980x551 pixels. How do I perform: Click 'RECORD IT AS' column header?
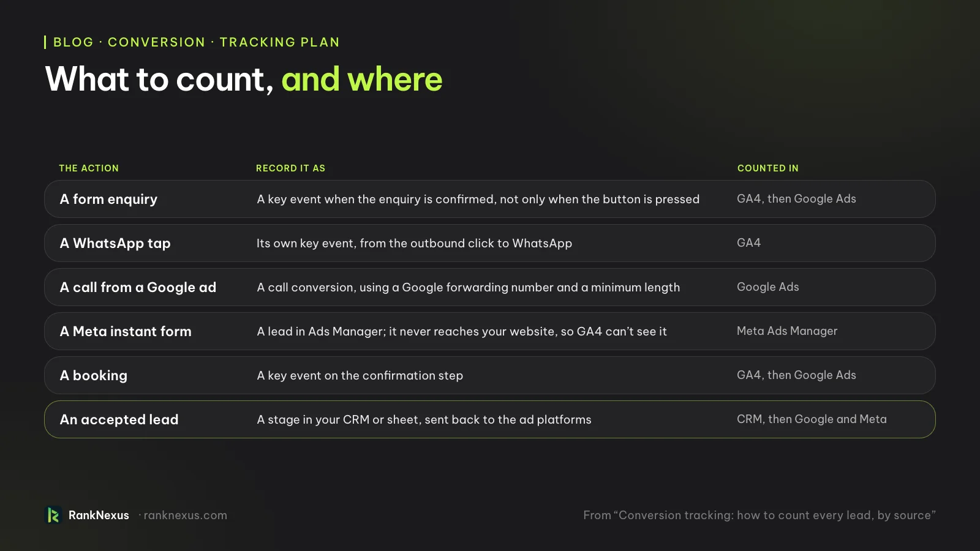(290, 168)
